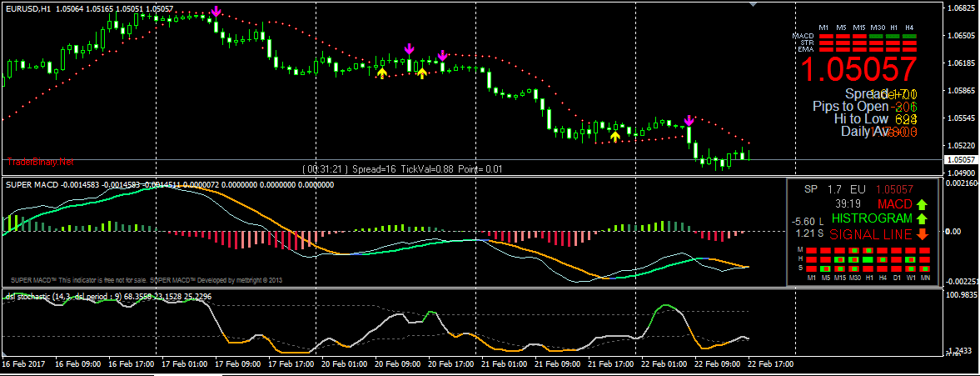Click the green MACD bar under H4
The height and width of the screenshot is (376, 980).
[908, 37]
